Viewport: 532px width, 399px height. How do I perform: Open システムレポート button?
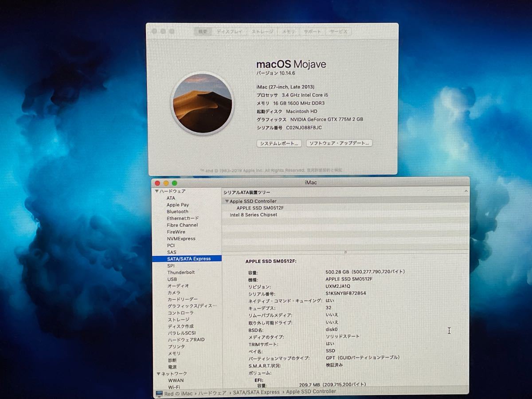(279, 143)
